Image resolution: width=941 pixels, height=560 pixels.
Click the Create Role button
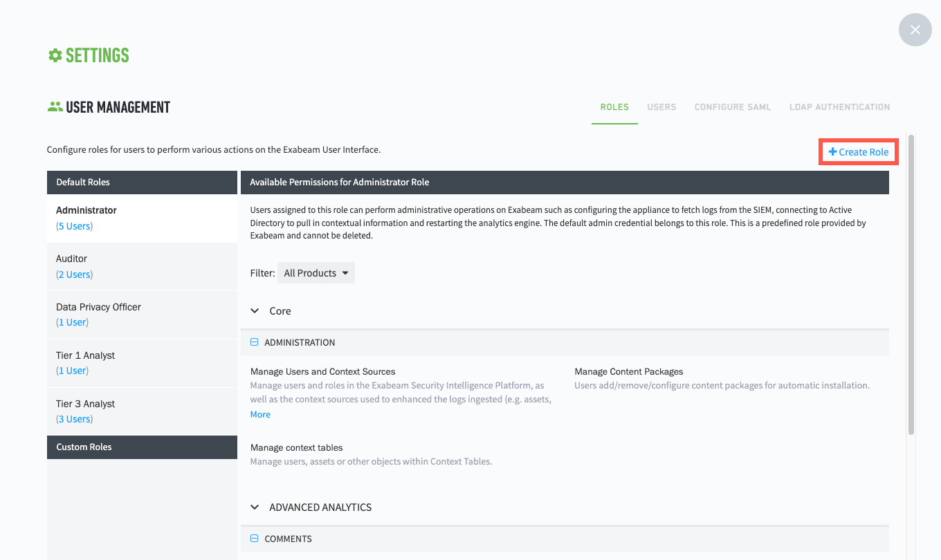[859, 152]
